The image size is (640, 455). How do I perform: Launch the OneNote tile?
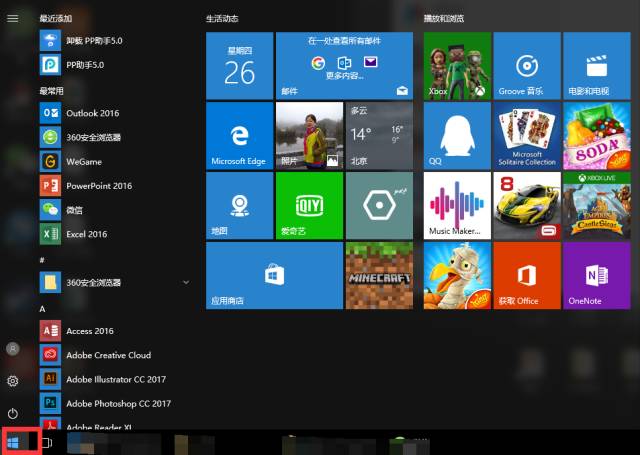[597, 276]
